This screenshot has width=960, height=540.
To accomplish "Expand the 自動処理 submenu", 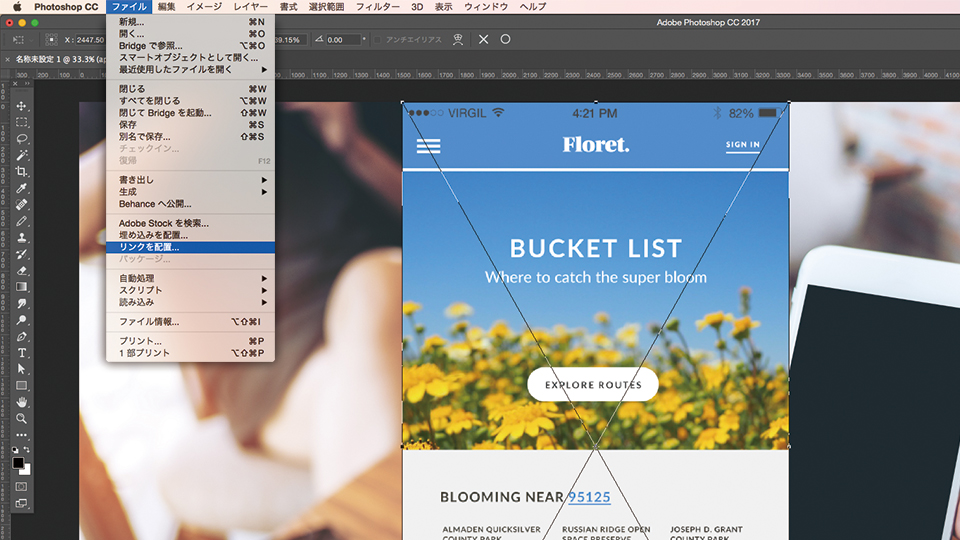I will 190,278.
